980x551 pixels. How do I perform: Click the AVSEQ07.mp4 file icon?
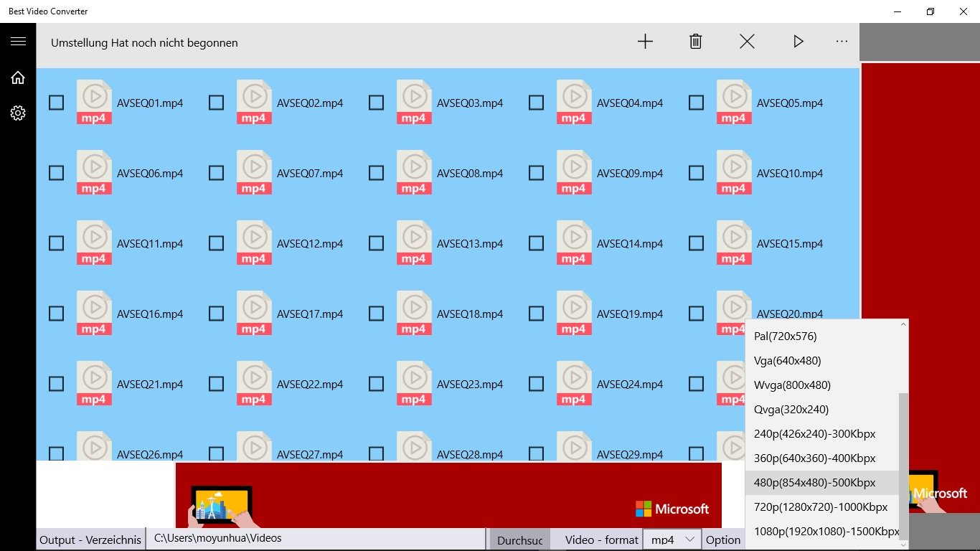pyautogui.click(x=254, y=172)
